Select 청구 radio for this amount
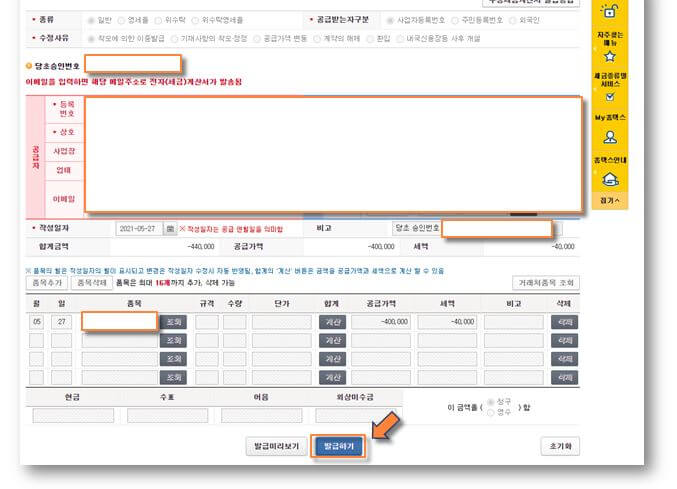Image resolution: width=677 pixels, height=489 pixels. [490, 402]
